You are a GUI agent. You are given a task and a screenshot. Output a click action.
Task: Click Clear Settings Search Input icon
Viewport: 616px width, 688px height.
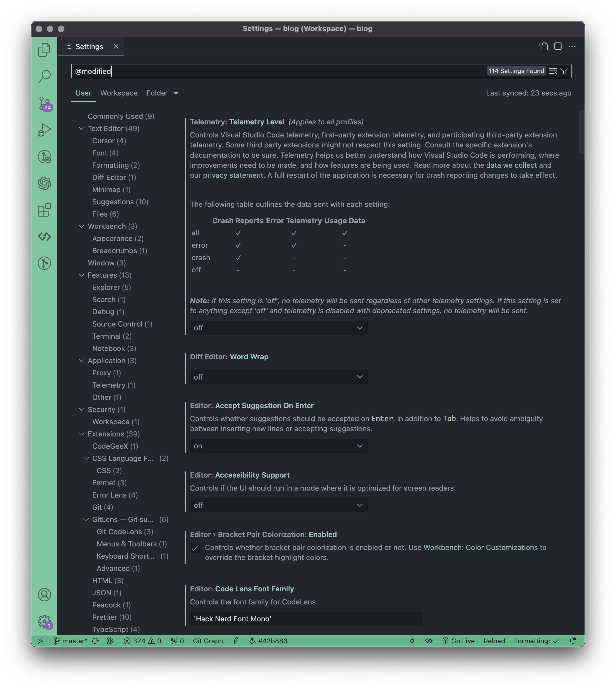[553, 71]
